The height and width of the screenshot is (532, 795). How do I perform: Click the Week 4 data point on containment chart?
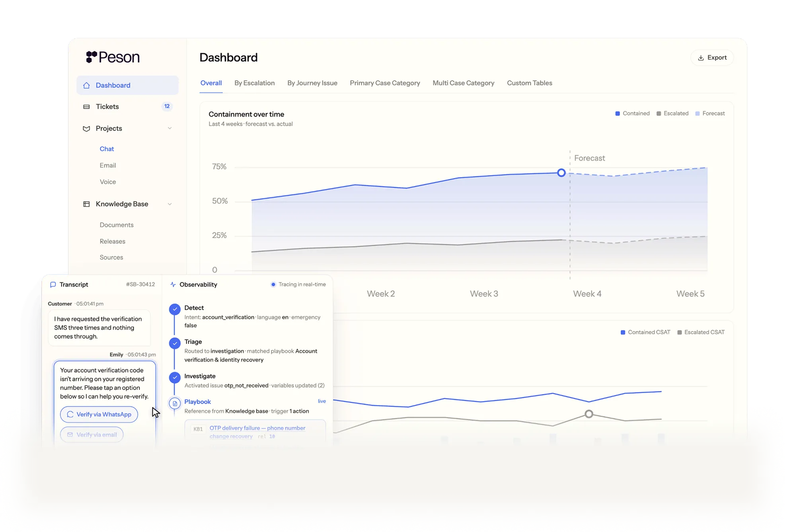pyautogui.click(x=561, y=173)
